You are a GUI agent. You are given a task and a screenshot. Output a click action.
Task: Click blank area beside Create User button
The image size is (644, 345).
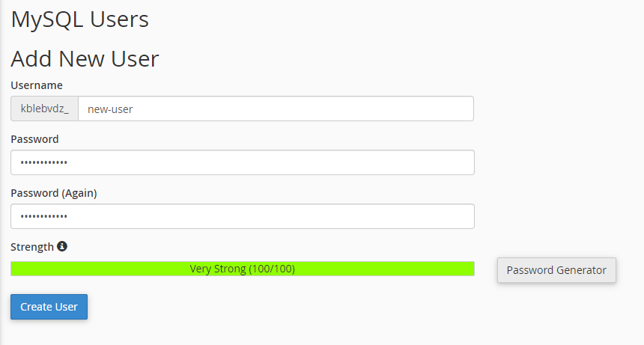pyautogui.click(x=288, y=307)
